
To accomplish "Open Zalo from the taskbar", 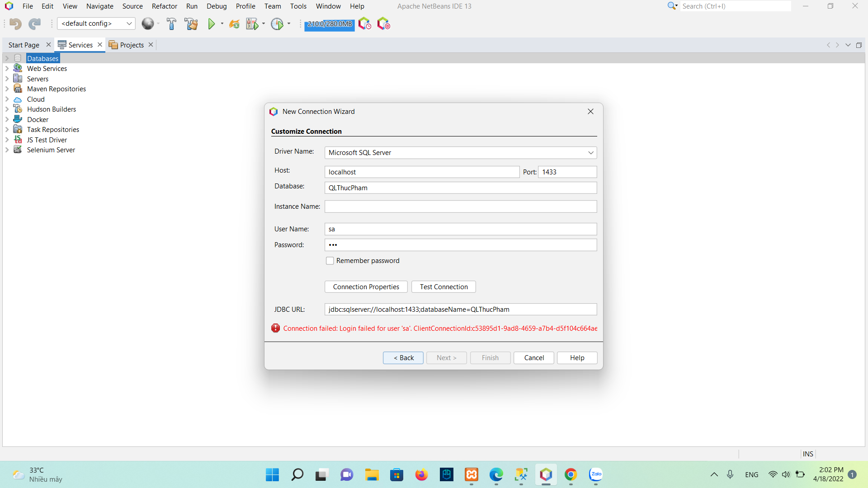I will [x=596, y=474].
